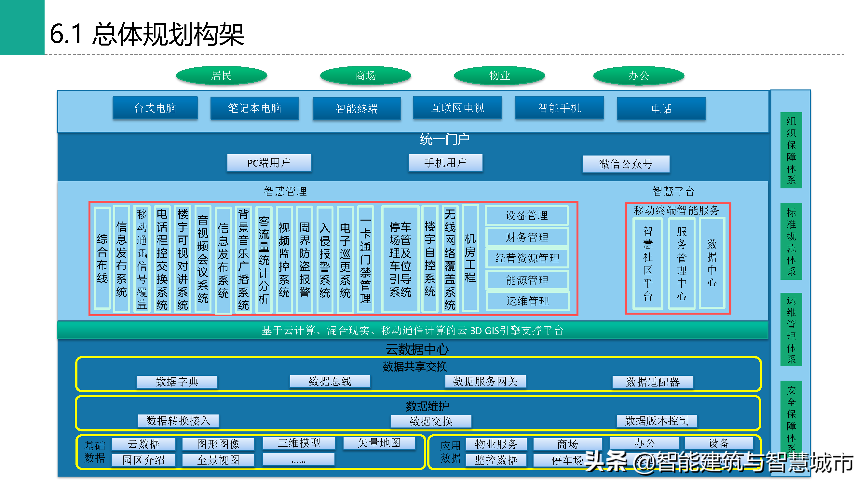Select the 综合布线 vertical box

pos(102,259)
